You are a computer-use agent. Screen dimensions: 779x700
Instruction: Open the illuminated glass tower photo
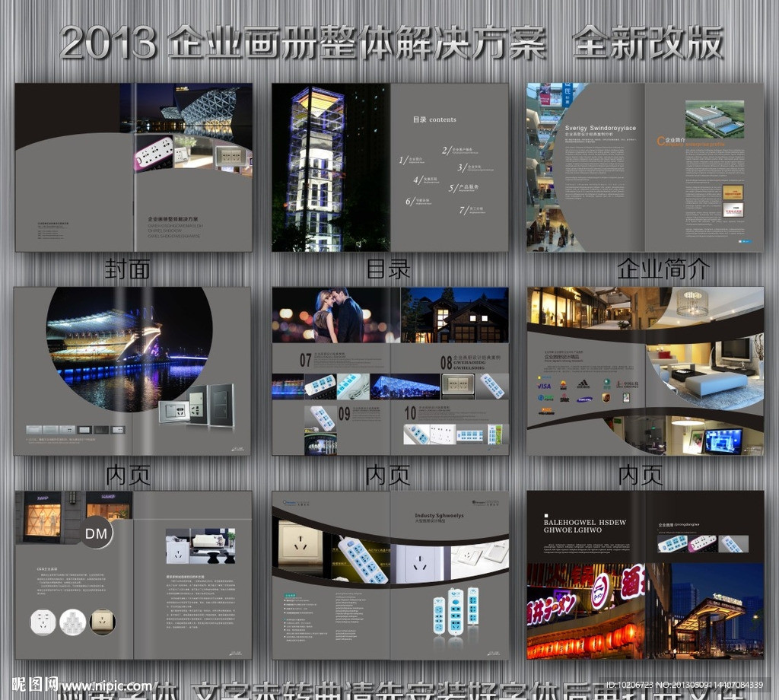pyautogui.click(x=316, y=167)
